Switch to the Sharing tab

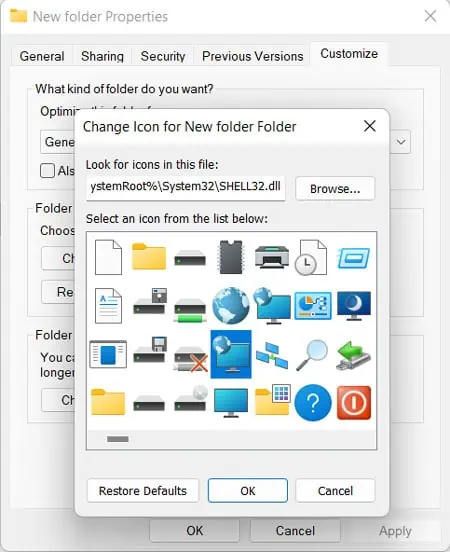coord(102,56)
